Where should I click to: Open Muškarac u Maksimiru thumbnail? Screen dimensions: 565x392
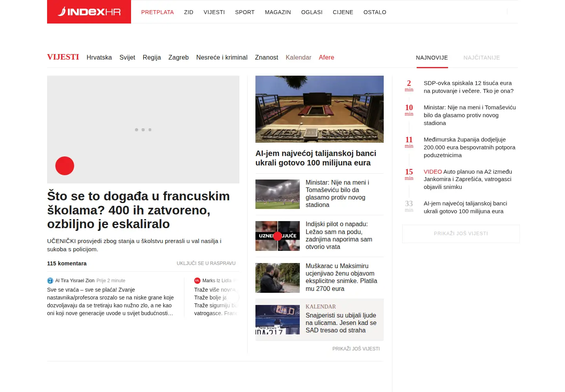tap(277, 278)
